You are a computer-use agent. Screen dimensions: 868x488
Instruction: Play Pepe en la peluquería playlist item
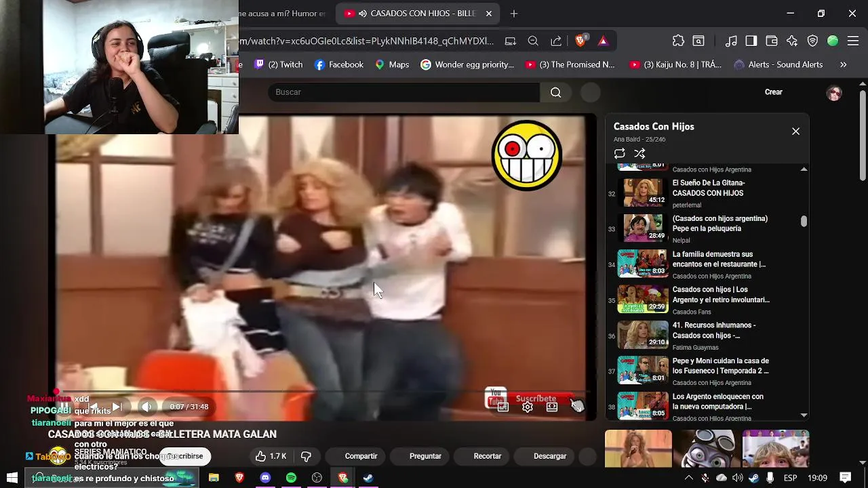[x=705, y=229]
